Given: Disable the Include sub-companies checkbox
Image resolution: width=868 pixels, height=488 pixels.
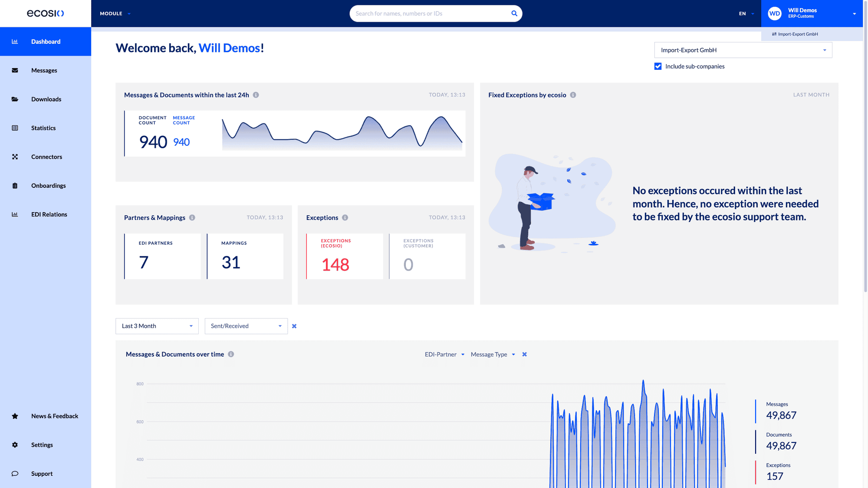Looking at the screenshot, I should (x=658, y=66).
